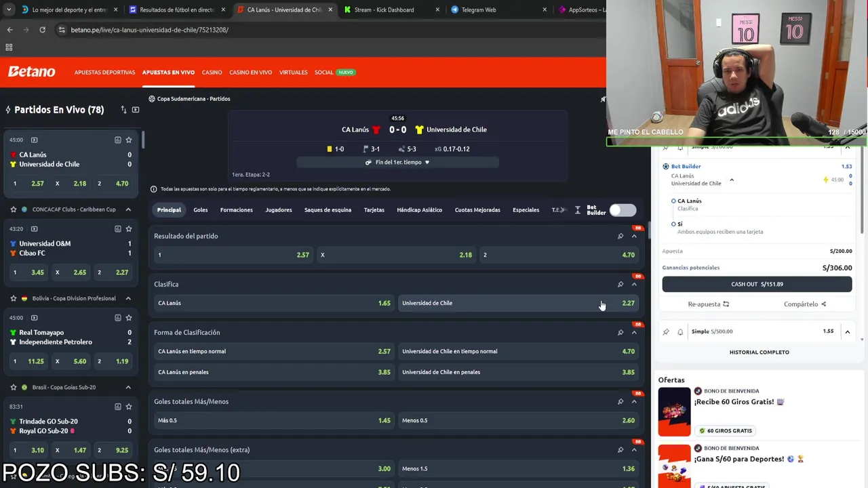The height and width of the screenshot is (488, 868).
Task: Collapse the CONCACAF Clubs Caribbean Cup section
Action: (x=128, y=209)
